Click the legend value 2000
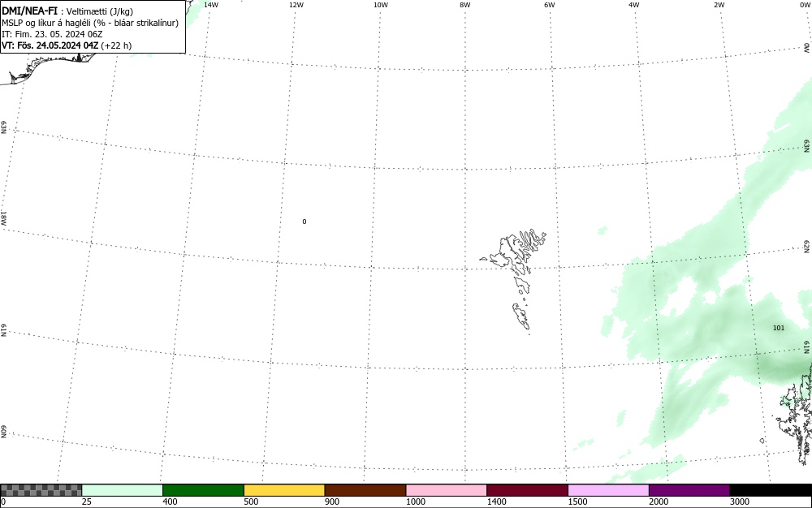 pos(659,502)
